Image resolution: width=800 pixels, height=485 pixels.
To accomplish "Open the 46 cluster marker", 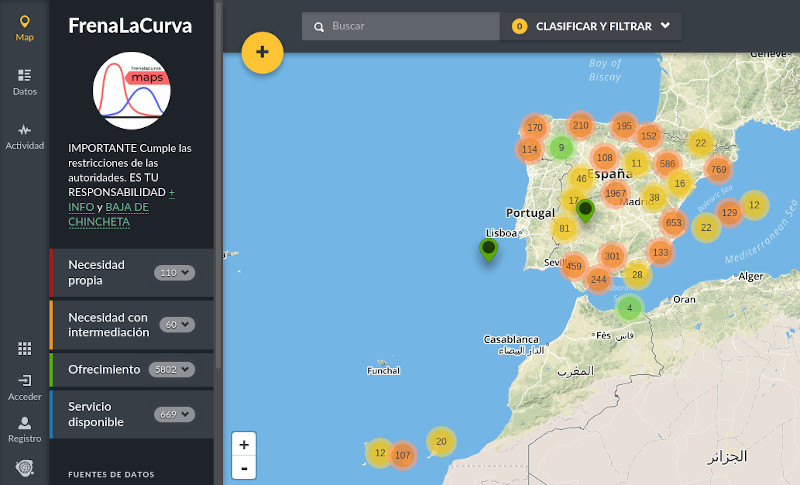I will [581, 178].
